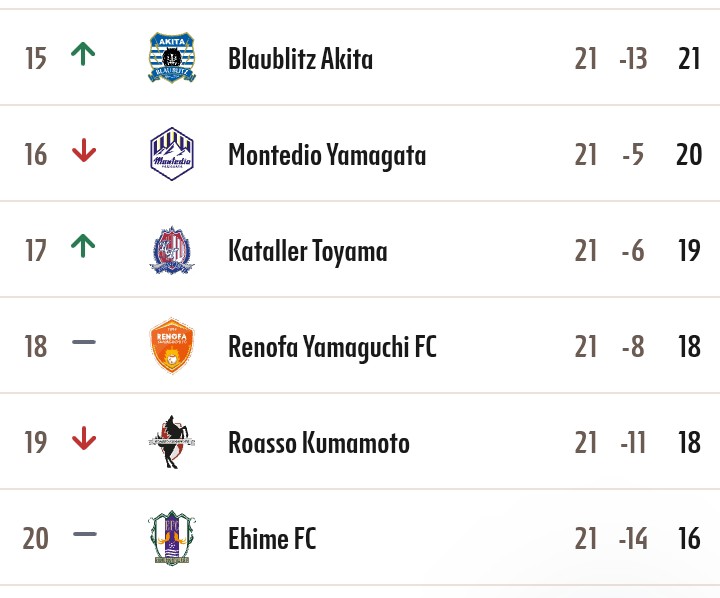This screenshot has width=720, height=598.
Task: Click the no-change dash beside Ehime FC
Action: pos(85,534)
